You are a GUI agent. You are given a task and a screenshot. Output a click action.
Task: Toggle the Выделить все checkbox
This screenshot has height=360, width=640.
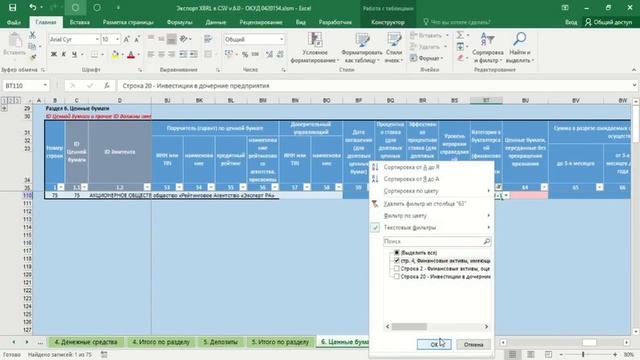[x=396, y=253]
